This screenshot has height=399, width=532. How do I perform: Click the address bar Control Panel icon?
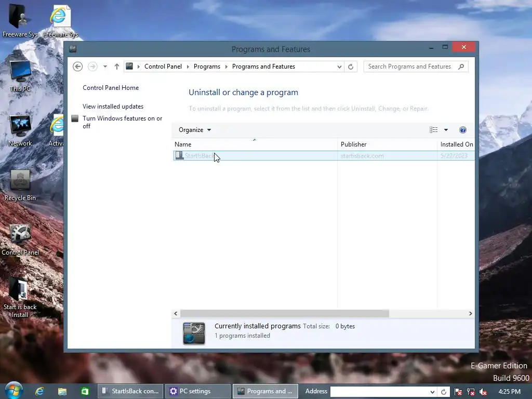pyautogui.click(x=129, y=66)
